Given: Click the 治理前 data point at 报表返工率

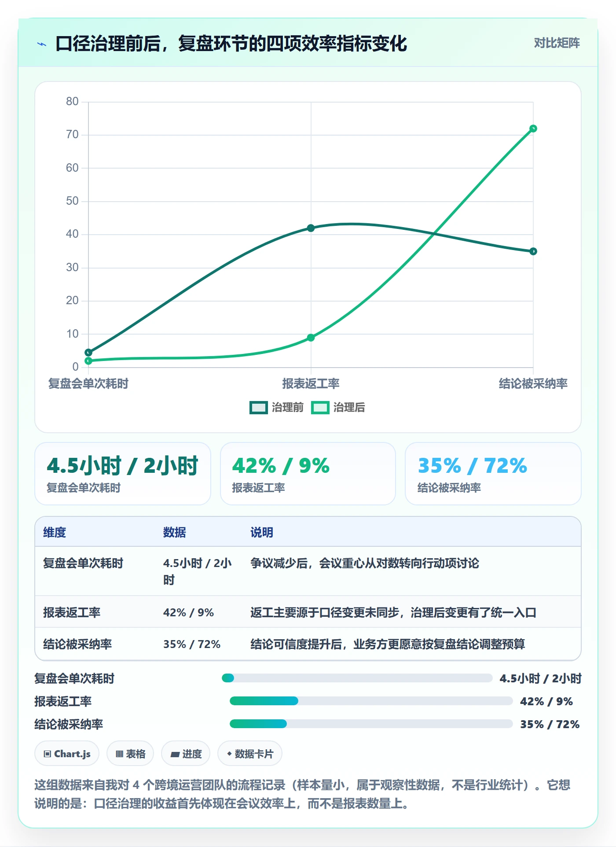Looking at the screenshot, I should 311,228.
